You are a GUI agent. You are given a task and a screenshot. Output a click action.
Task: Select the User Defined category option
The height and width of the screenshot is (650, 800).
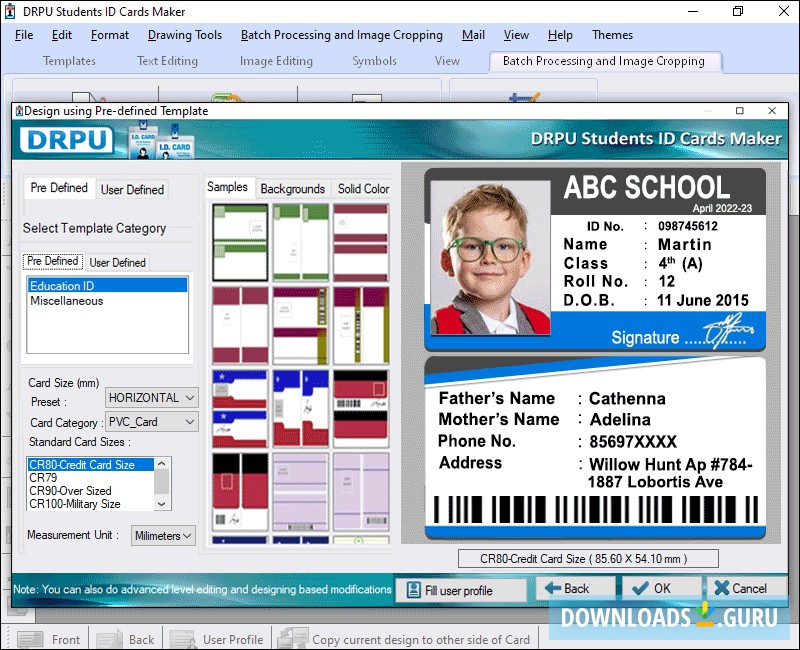(119, 261)
